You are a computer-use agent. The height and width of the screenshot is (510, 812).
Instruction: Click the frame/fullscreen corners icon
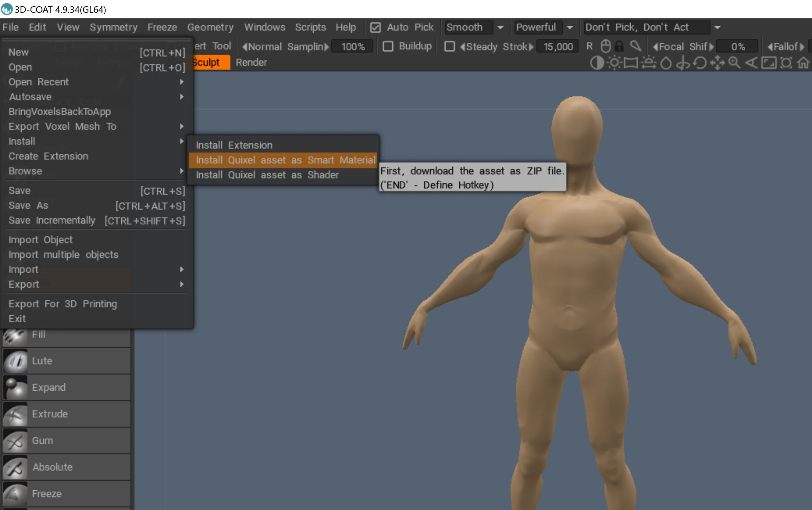(769, 63)
